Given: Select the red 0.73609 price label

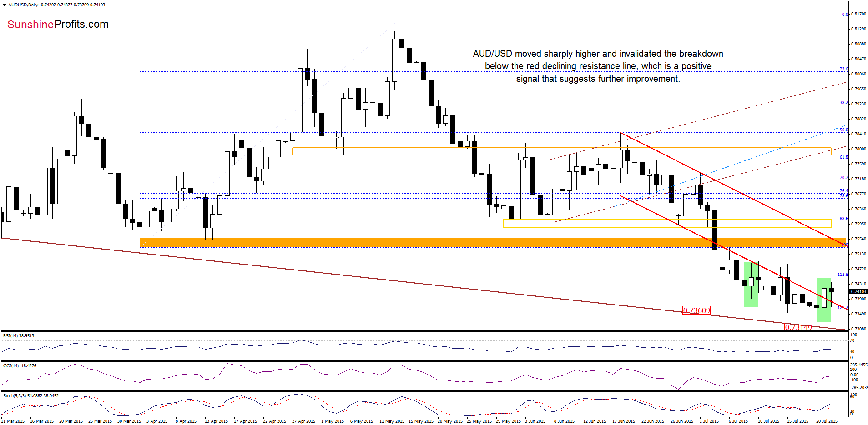Looking at the screenshot, I should tap(696, 310).
